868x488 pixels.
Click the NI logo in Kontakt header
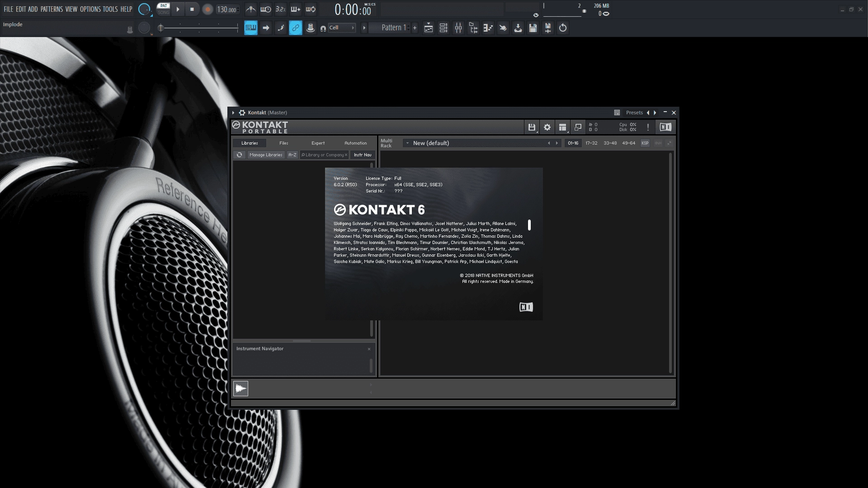[x=665, y=127]
